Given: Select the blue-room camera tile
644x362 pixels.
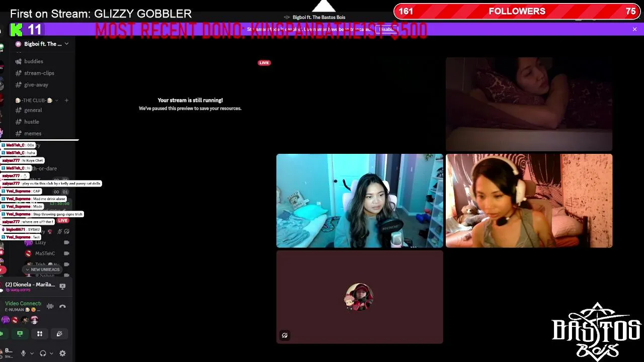Looking at the screenshot, I should tap(360, 201).
